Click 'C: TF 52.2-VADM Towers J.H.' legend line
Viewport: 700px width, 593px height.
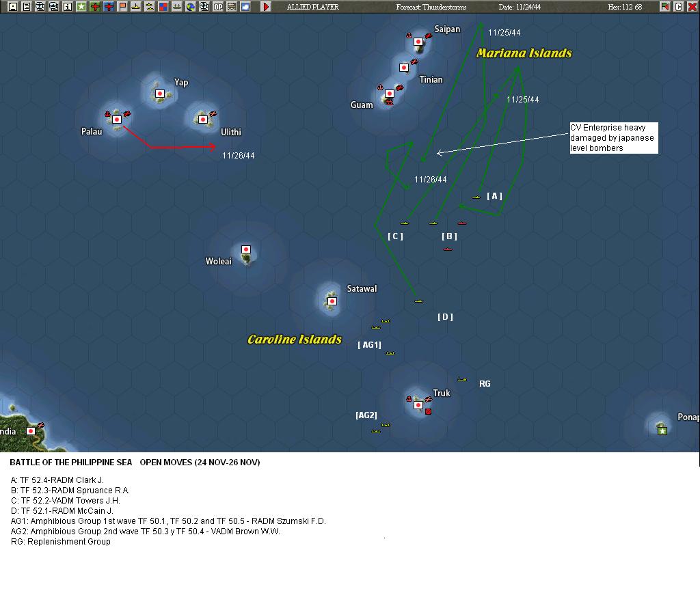(65, 501)
